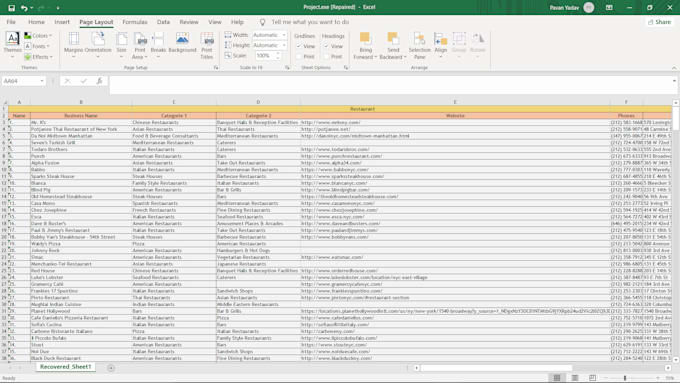Toggle Gridlines Print checkbox
This screenshot has height=383, width=680.
[x=299, y=56]
